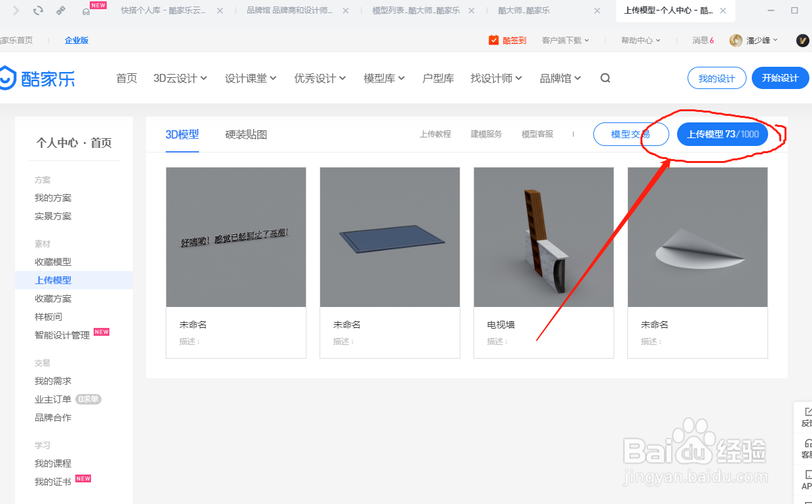This screenshot has height=504, width=812.
Task: Click the 上传模型 73/1000 button
Action: tap(723, 134)
